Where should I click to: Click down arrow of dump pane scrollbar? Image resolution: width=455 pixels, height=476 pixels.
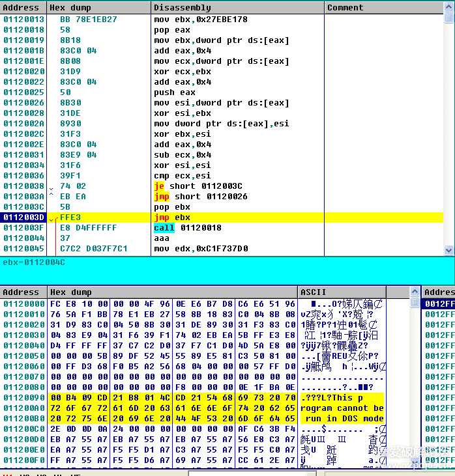[x=415, y=462]
